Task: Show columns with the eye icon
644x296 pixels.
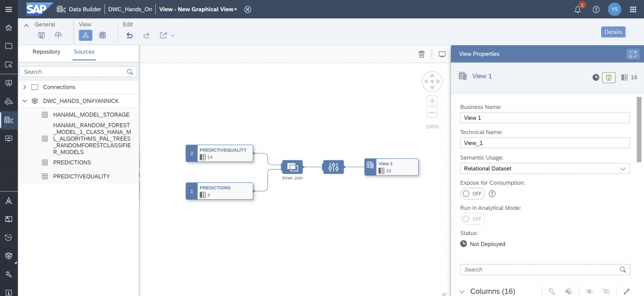Action: point(589,291)
